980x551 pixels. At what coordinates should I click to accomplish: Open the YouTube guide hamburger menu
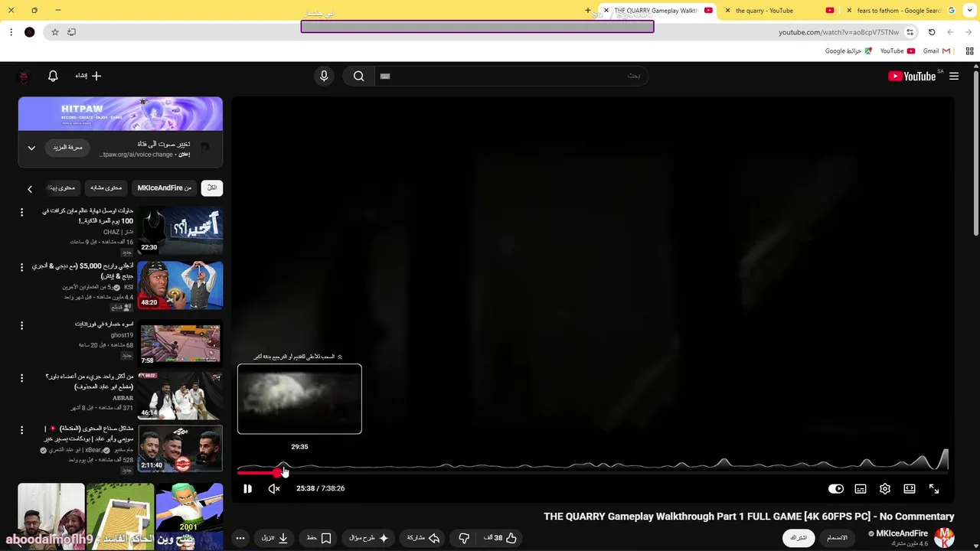click(954, 76)
